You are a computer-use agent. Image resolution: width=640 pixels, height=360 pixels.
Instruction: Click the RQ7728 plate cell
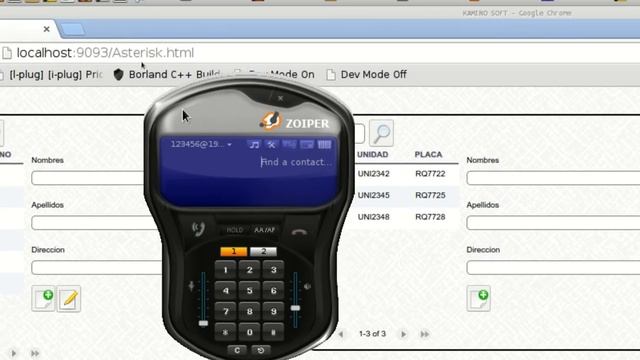[430, 217]
